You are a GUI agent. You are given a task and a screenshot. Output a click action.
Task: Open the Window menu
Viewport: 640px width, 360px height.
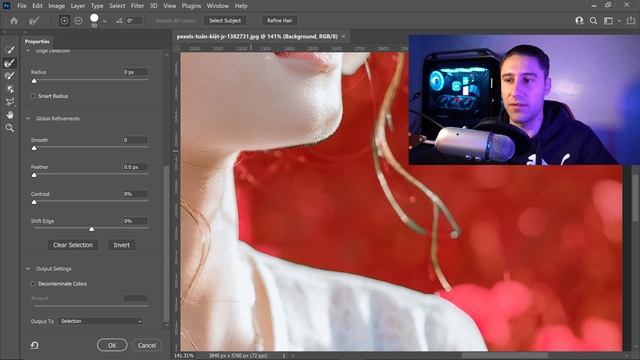click(x=218, y=6)
